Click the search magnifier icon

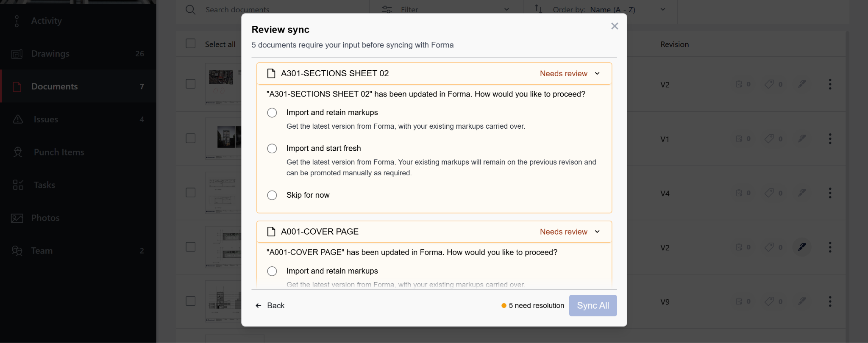point(191,10)
